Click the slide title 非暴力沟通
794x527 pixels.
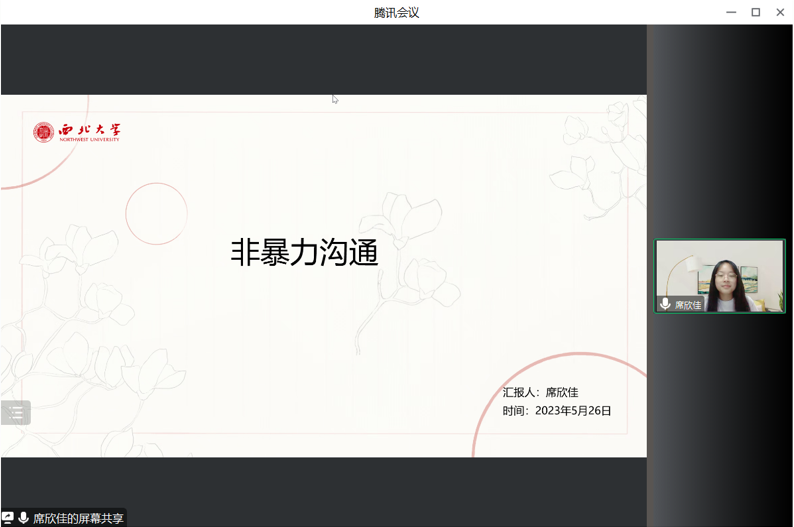[x=305, y=252]
